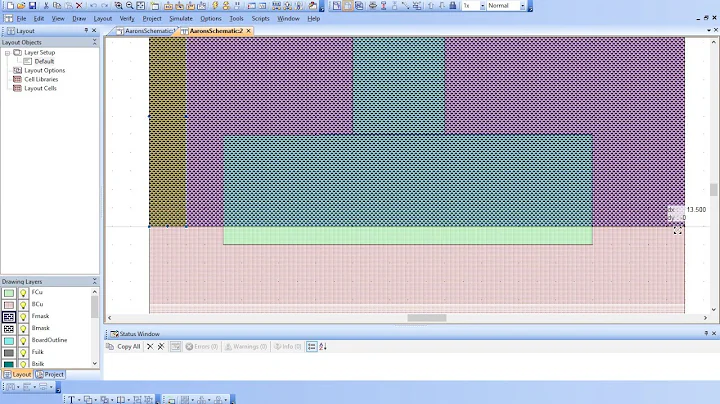The height and width of the screenshot is (404, 720).
Task: Toggle Fsilk layer visibility bulb
Action: click(x=23, y=353)
